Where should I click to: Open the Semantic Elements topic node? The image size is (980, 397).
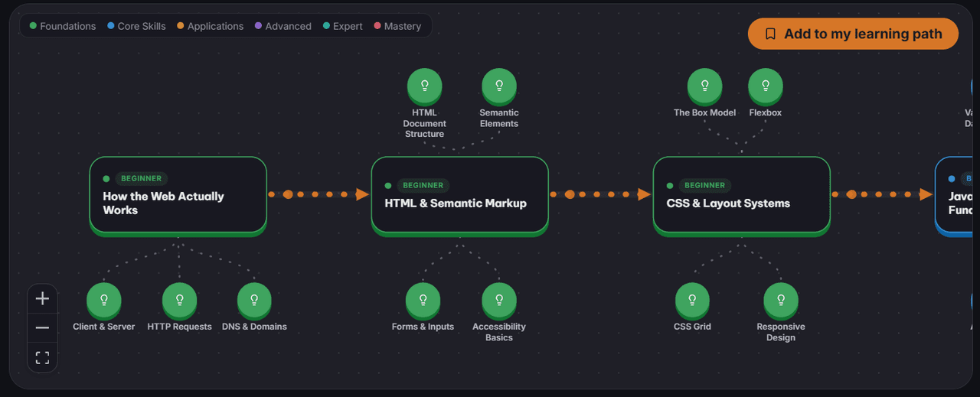499,86
